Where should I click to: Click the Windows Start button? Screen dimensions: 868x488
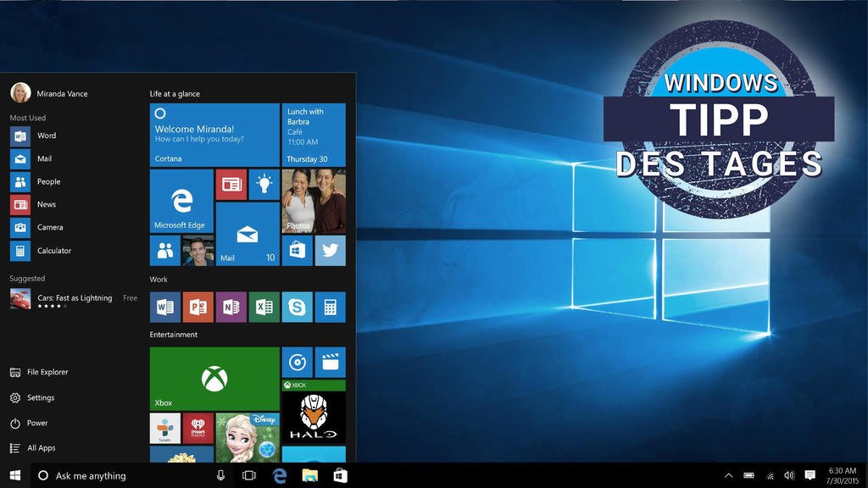(15, 475)
